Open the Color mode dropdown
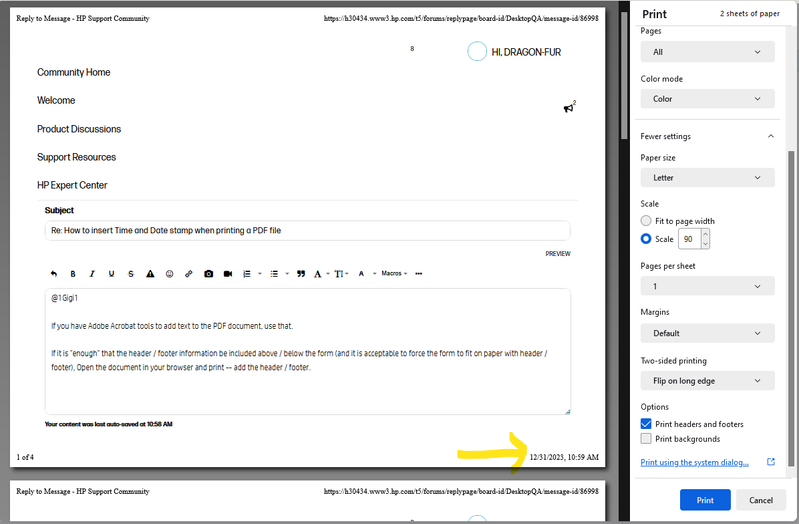799x524 pixels. coord(707,99)
